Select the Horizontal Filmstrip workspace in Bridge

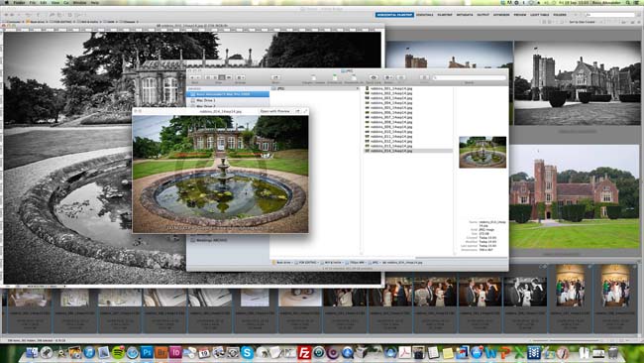coord(394,15)
